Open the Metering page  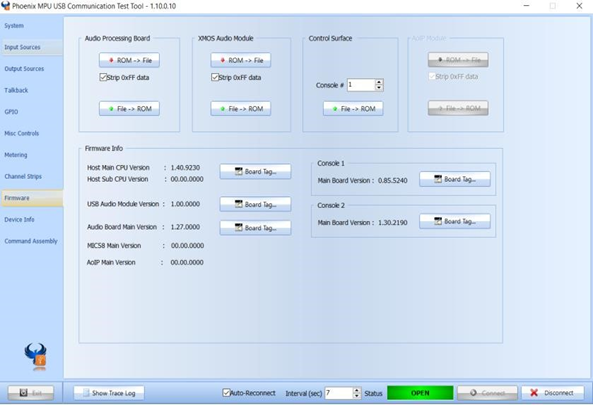[16, 155]
